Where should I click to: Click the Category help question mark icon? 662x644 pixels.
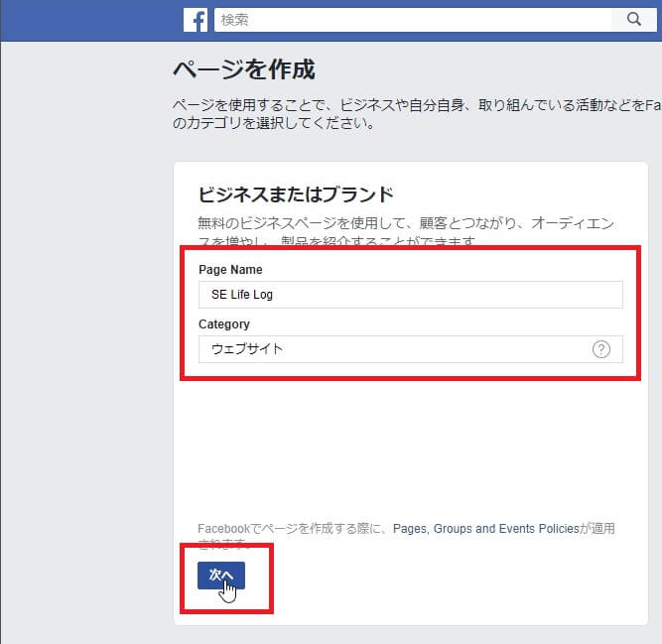(600, 349)
